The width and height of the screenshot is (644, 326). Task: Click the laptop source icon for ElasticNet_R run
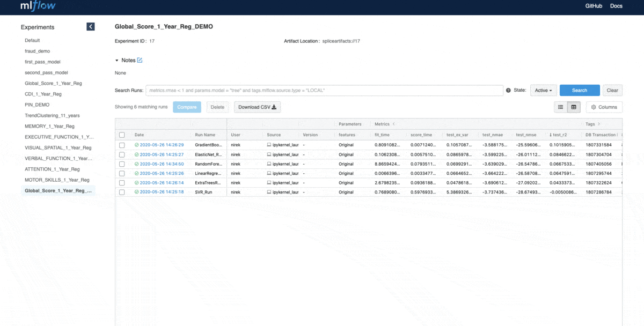[x=269, y=154]
